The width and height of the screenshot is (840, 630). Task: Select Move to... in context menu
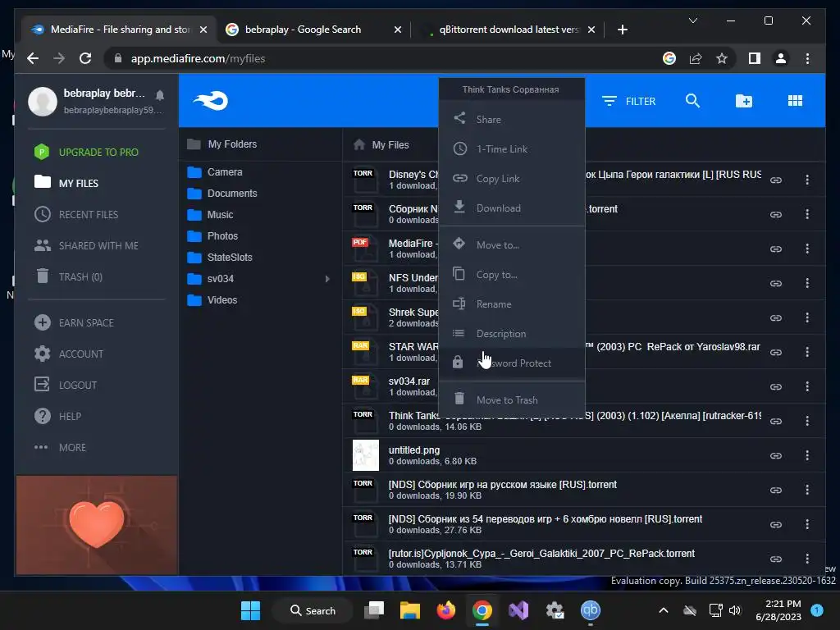512,244
